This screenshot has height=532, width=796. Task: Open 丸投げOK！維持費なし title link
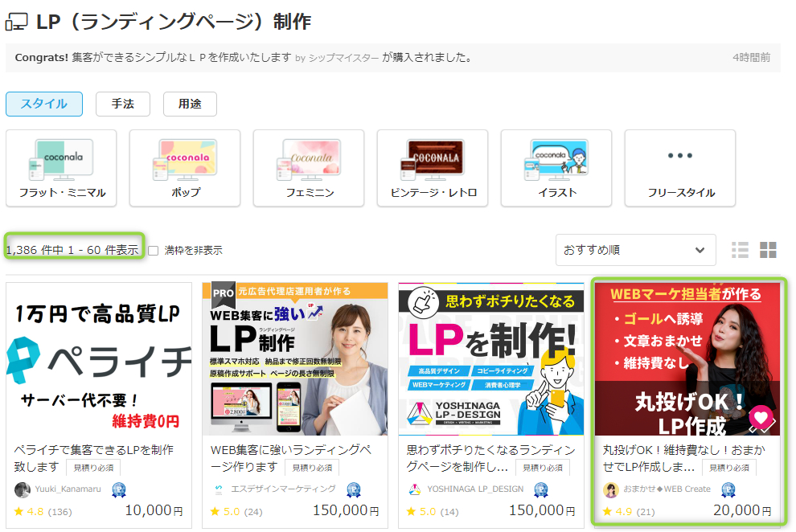point(683,458)
